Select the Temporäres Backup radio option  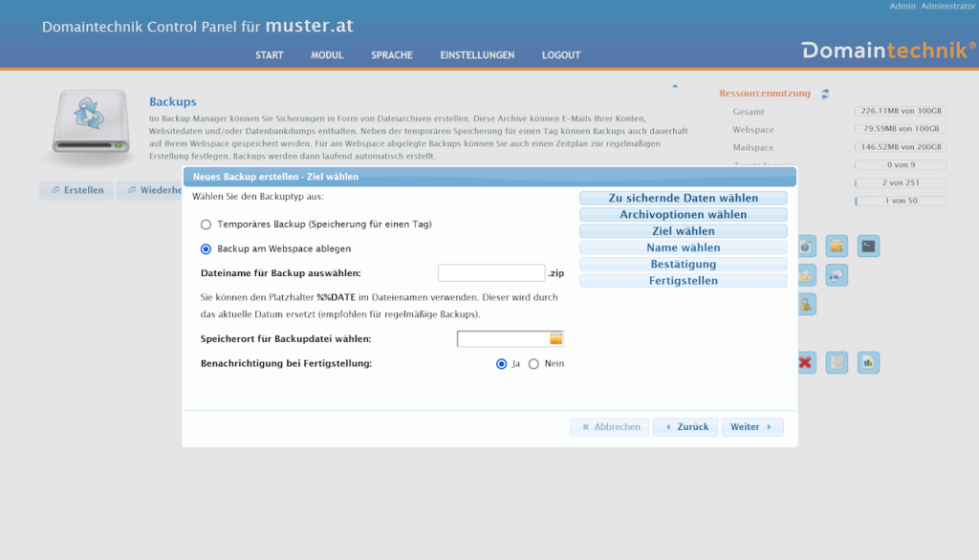[206, 225]
